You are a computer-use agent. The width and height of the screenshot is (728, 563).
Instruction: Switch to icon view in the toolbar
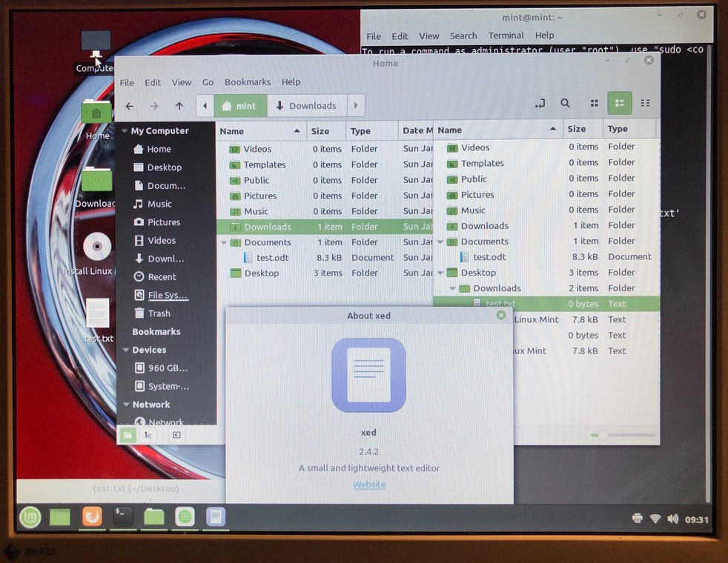tap(594, 104)
